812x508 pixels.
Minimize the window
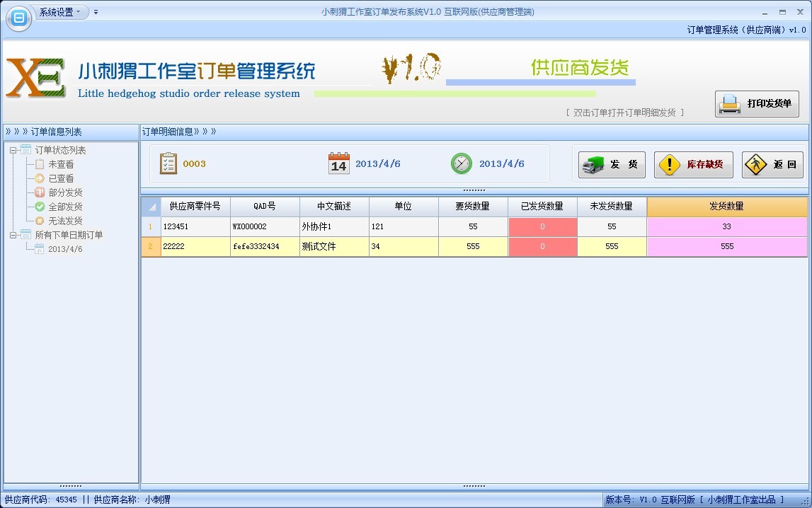765,13
